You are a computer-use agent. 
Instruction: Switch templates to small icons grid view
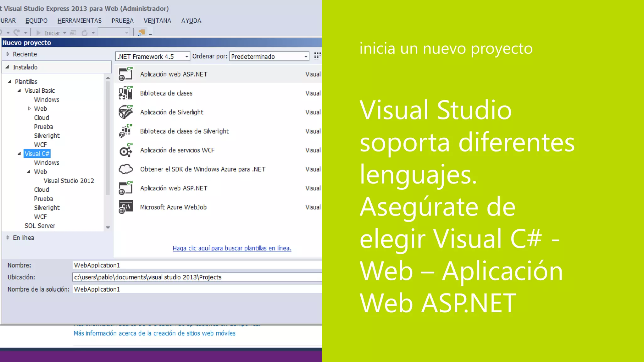[x=317, y=56]
